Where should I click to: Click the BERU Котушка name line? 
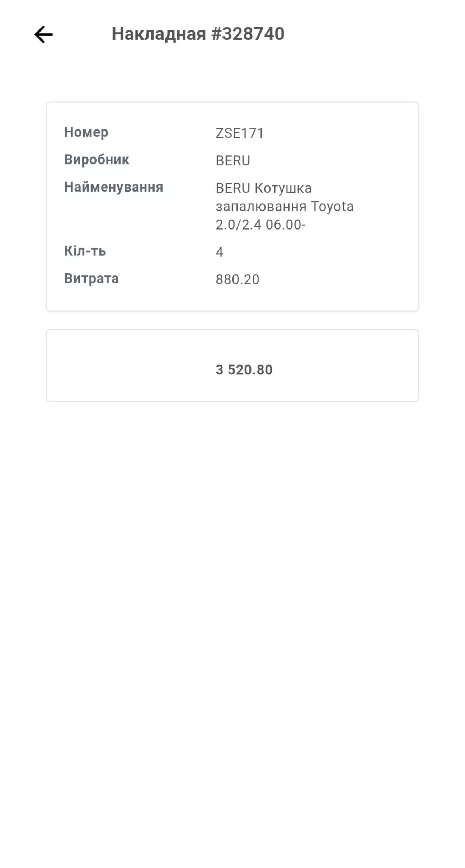[264, 188]
